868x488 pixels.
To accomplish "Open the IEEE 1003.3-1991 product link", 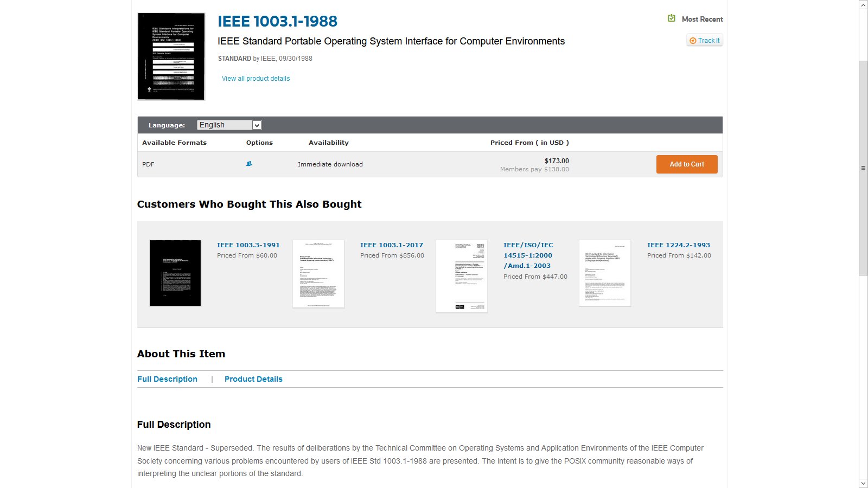I will pyautogui.click(x=248, y=245).
